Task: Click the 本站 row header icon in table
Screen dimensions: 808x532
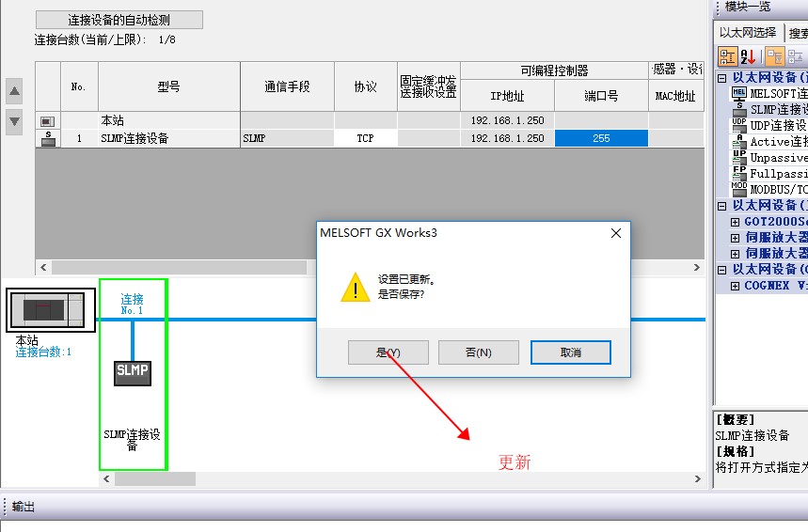Action: click(48, 121)
